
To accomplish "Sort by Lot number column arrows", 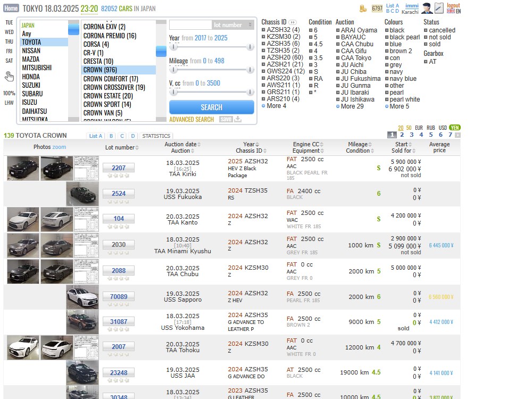I will [137, 147].
